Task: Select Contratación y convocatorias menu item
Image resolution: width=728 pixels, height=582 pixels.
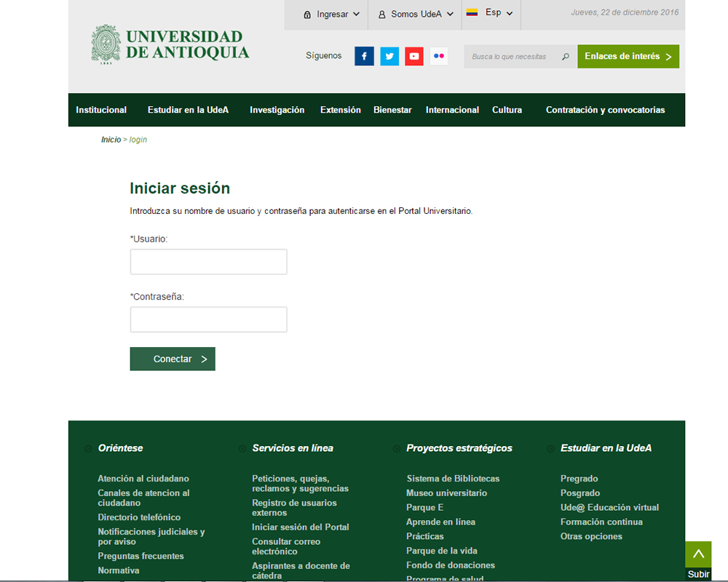Action: (x=605, y=110)
